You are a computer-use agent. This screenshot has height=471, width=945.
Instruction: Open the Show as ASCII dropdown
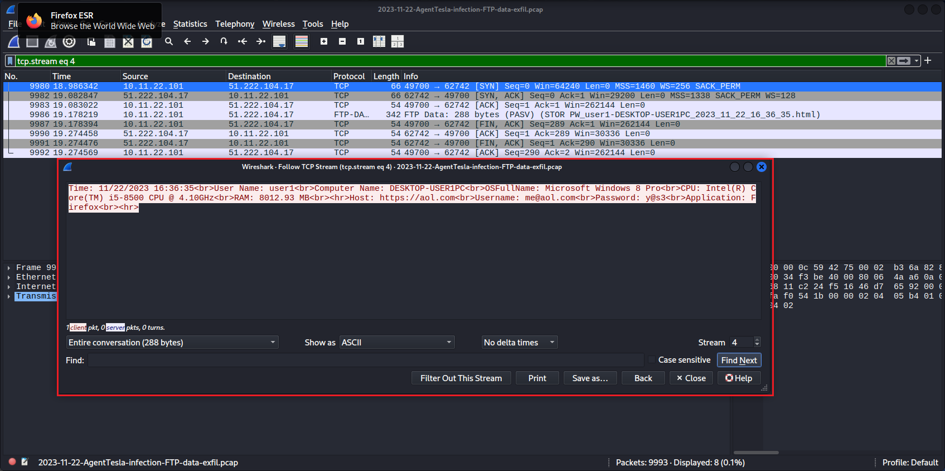[397, 342]
